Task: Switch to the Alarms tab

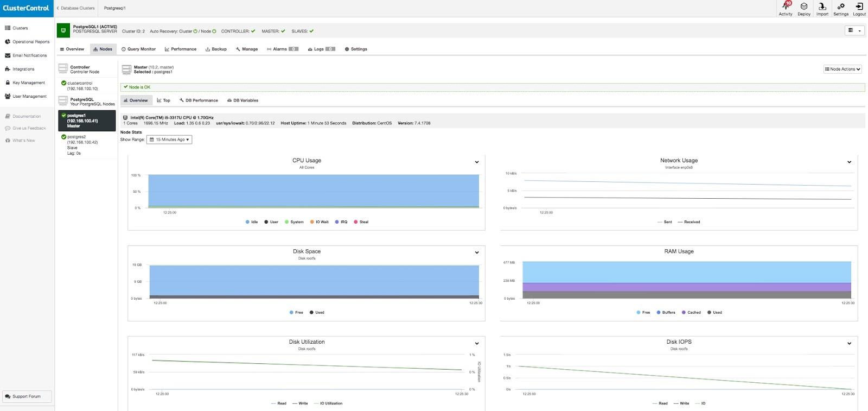Action: (x=283, y=49)
